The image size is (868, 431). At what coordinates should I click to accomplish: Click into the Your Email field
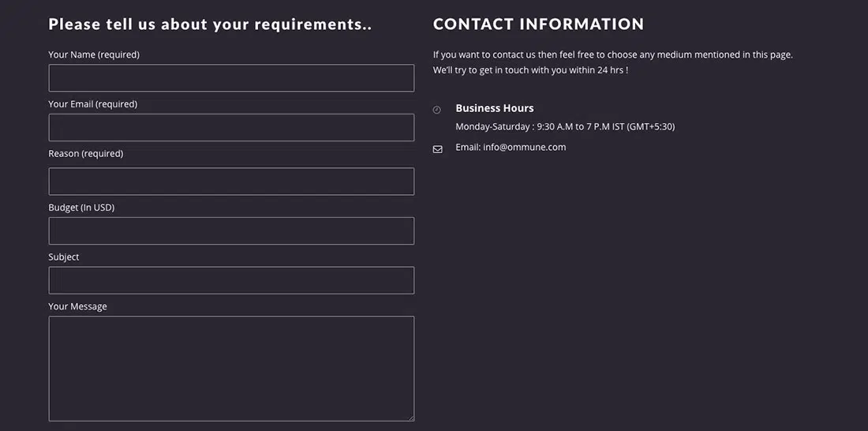(231, 128)
